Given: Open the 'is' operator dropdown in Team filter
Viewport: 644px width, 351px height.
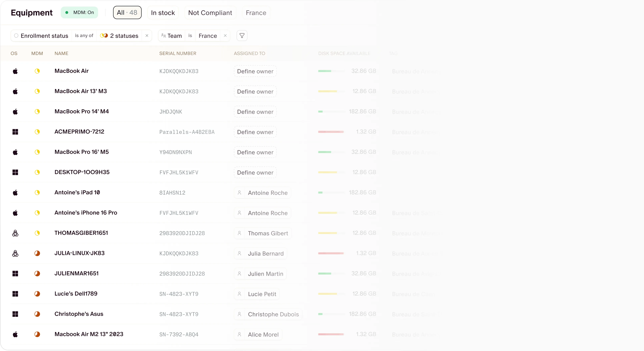Looking at the screenshot, I should pos(190,36).
